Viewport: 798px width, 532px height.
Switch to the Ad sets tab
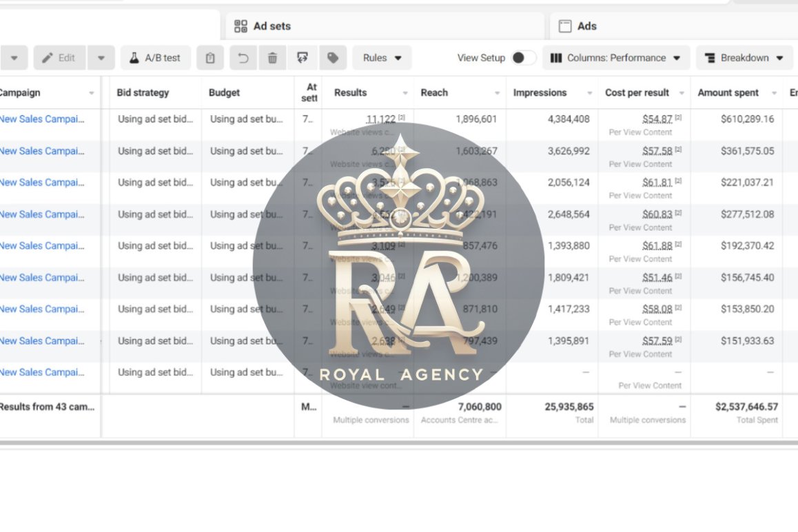pyautogui.click(x=385, y=26)
